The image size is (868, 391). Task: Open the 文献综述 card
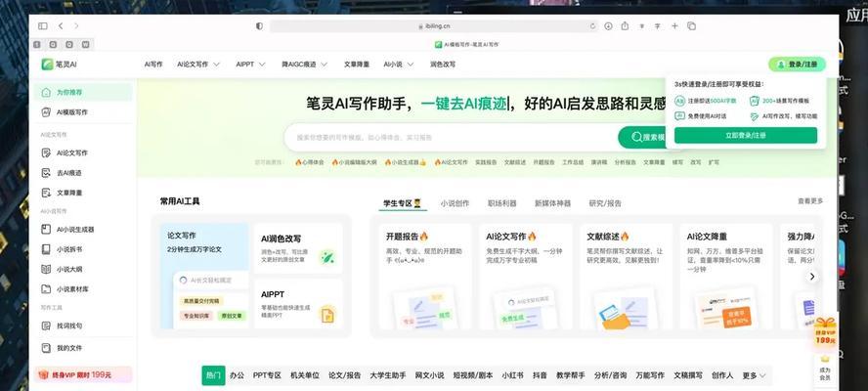tap(627, 277)
